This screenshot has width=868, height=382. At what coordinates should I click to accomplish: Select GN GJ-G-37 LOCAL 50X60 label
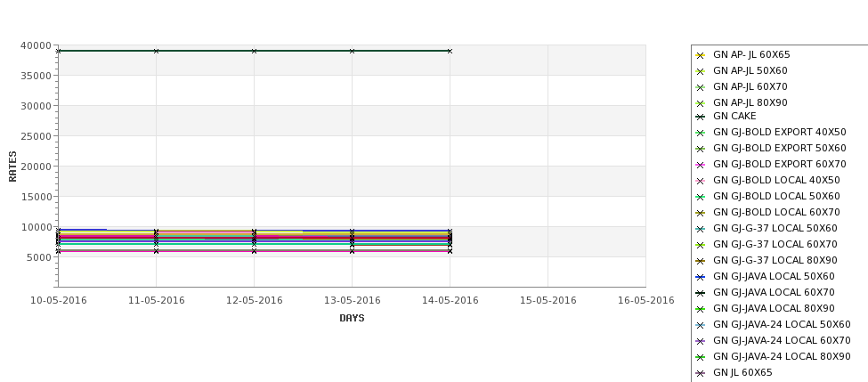(x=775, y=229)
